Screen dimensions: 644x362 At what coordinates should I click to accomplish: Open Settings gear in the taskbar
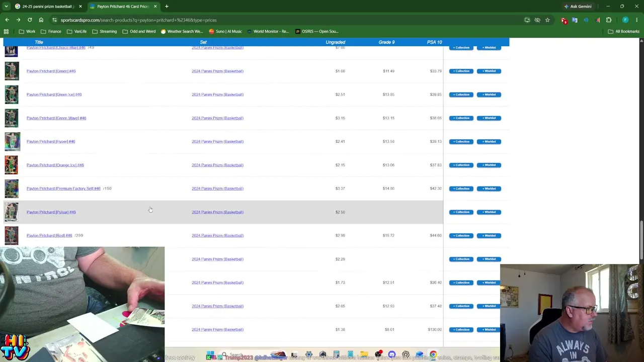(309, 355)
